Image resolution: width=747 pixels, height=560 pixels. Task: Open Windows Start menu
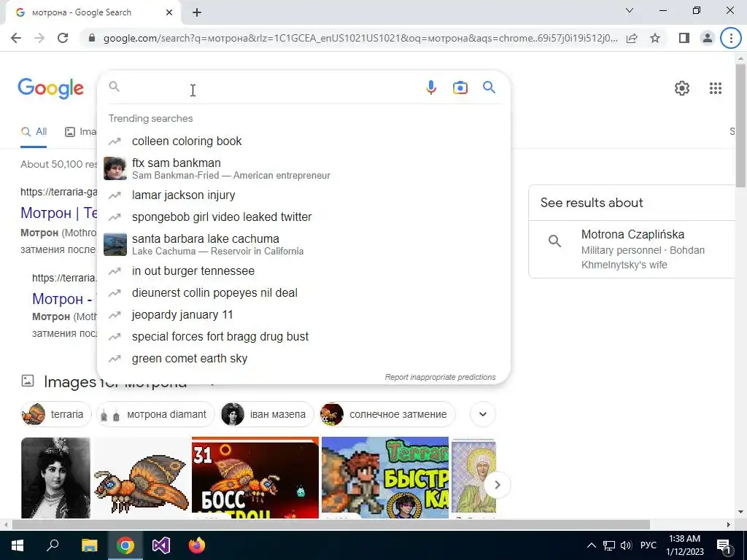(x=18, y=545)
